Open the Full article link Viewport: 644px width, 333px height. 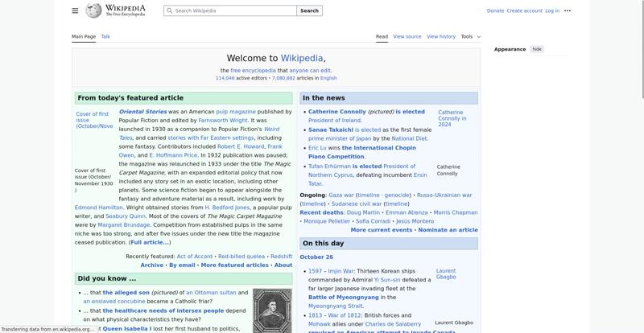150,242
